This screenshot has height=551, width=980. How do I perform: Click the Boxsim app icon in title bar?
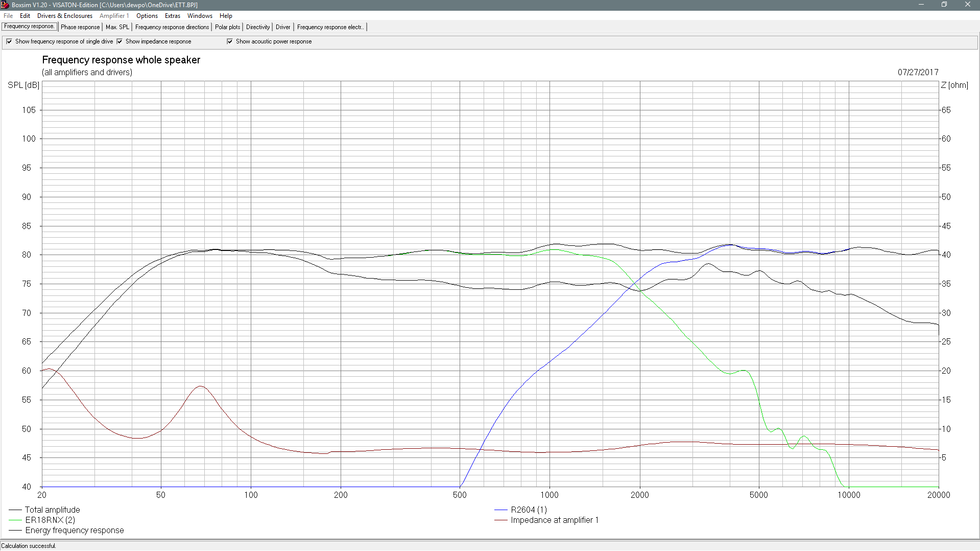(x=5, y=5)
